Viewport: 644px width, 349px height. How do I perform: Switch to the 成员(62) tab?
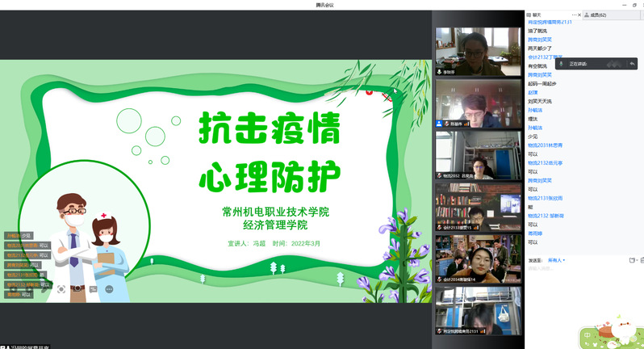(x=598, y=15)
